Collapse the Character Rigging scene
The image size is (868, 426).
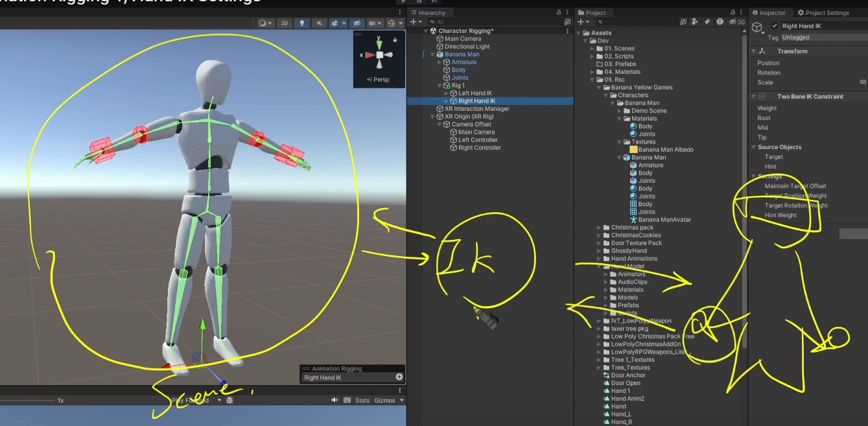click(x=427, y=31)
